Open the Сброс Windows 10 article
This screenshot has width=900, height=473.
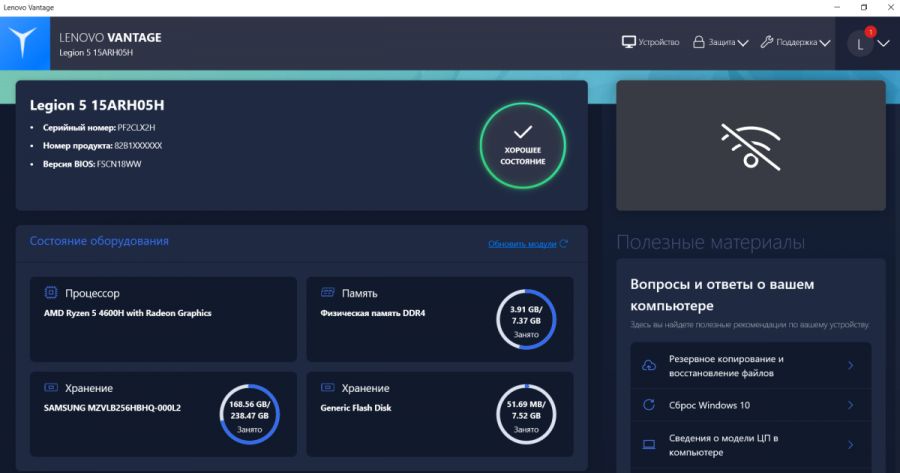pyautogui.click(x=709, y=405)
